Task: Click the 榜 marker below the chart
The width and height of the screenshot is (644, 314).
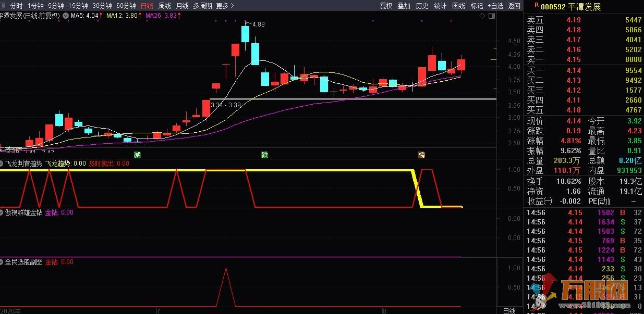Action: [421, 155]
